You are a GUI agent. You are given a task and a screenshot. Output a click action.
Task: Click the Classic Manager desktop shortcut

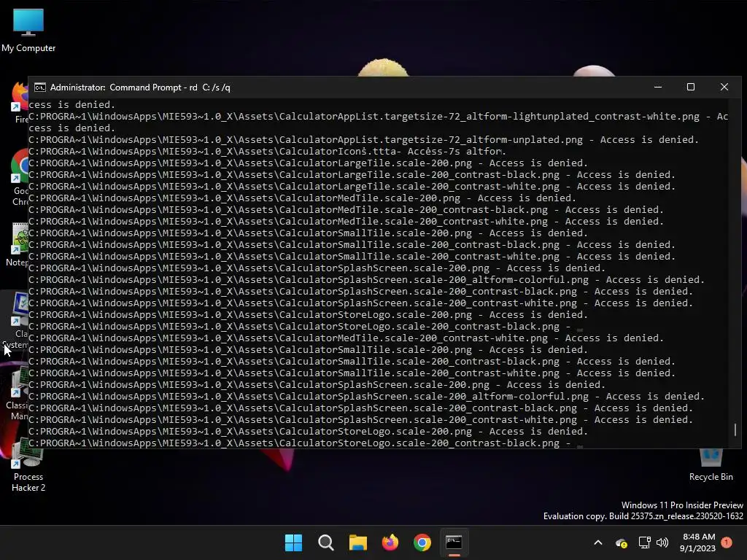18,393
